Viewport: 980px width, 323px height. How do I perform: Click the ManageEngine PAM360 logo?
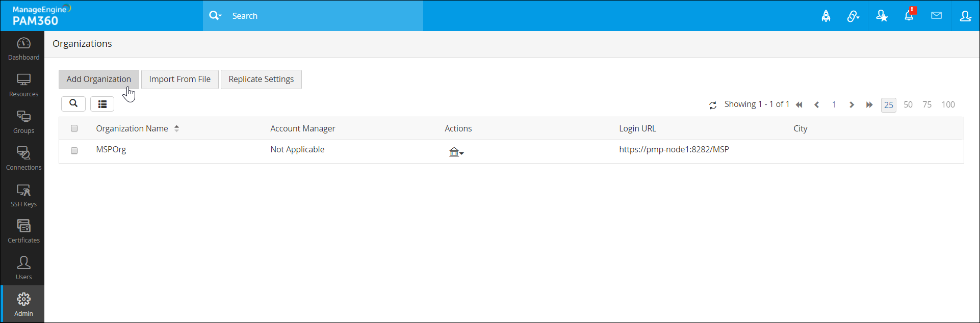[x=41, y=16]
